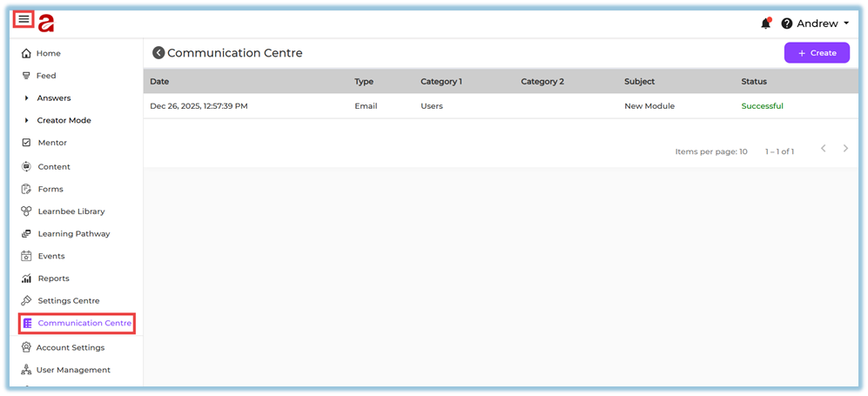
Task: Expand the Creator Mode section
Action: [63, 120]
